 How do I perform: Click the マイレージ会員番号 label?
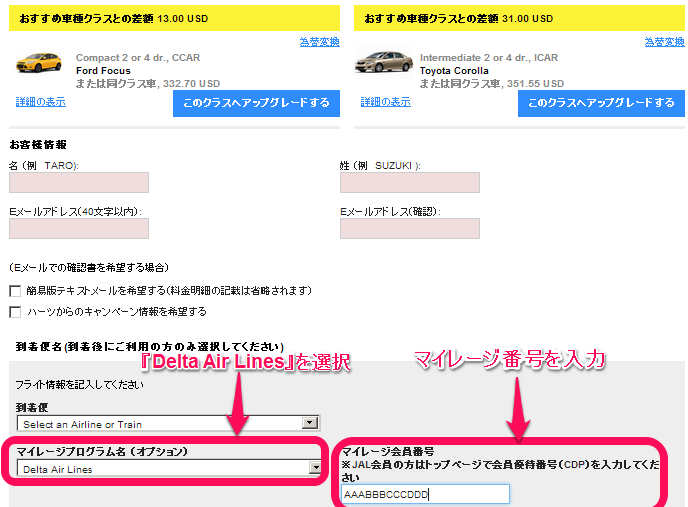[388, 451]
